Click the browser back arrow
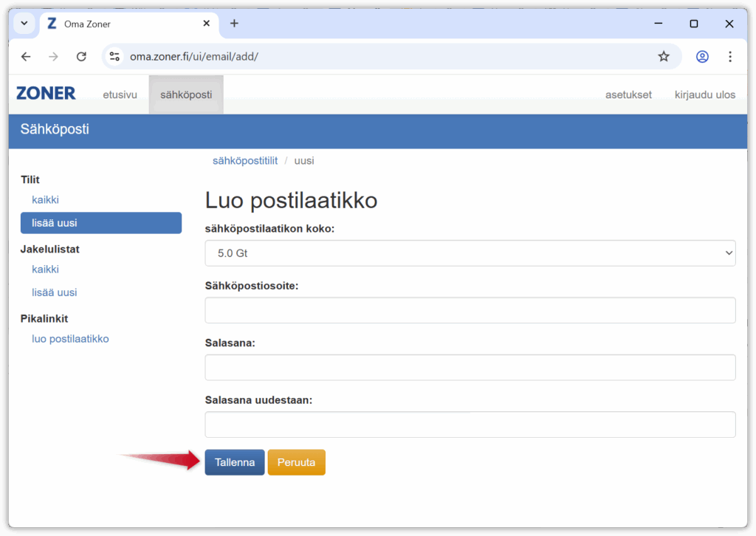Image resolution: width=756 pixels, height=536 pixels. click(26, 57)
